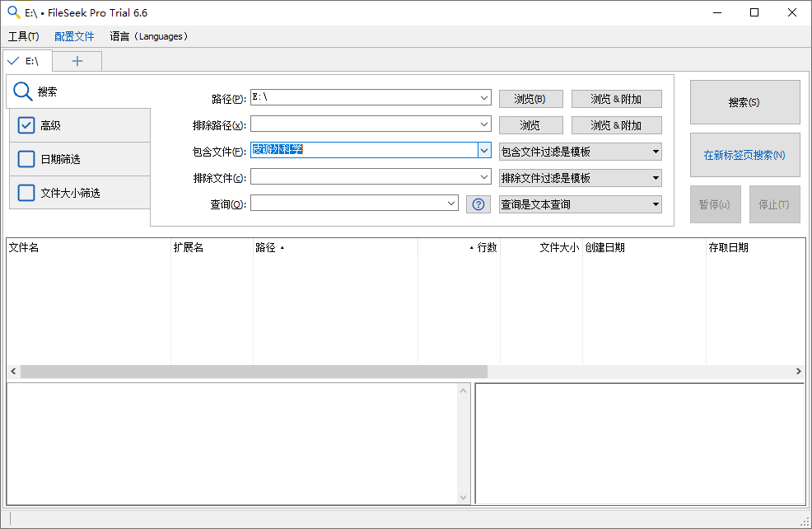Click 浏览 & 附加 button beside 路径
The image size is (812, 529).
616,99
